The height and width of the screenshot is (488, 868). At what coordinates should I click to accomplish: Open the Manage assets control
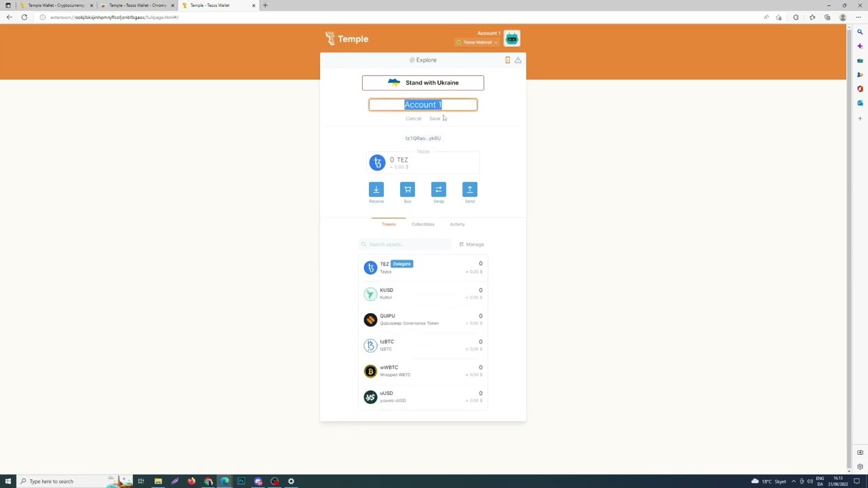(471, 244)
